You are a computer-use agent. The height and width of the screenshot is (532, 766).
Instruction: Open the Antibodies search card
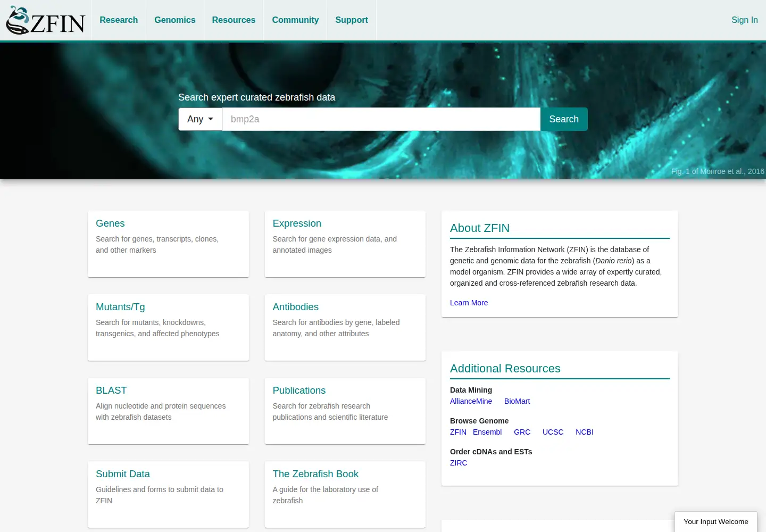(x=345, y=327)
